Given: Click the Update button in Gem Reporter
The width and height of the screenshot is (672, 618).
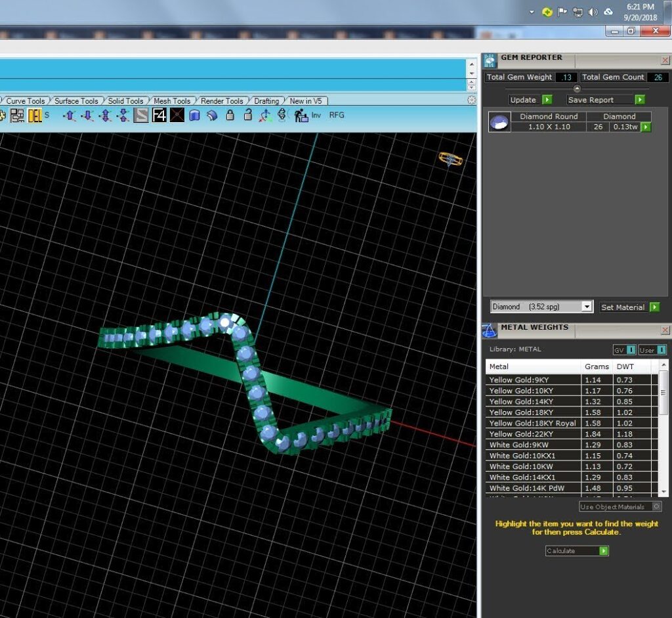Looking at the screenshot, I should click(530, 100).
